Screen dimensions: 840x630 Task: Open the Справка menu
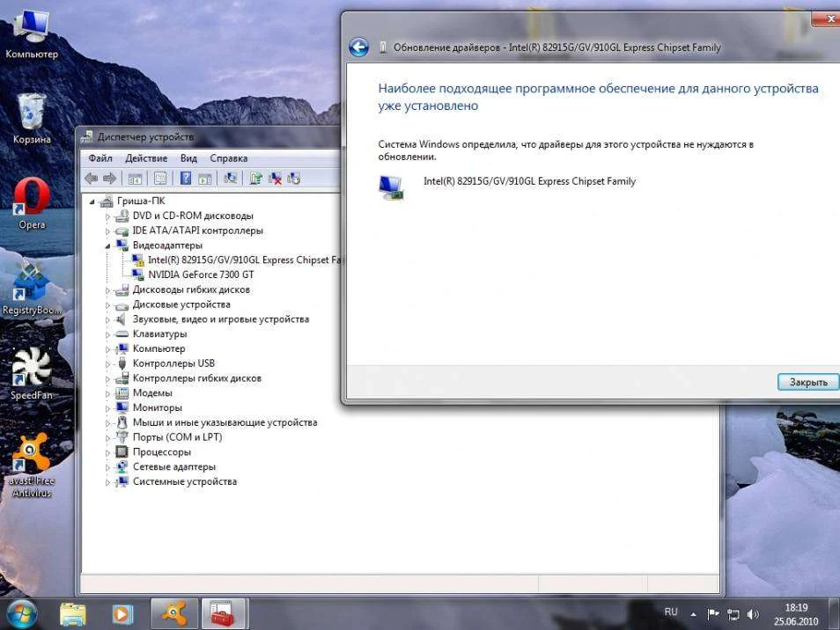[229, 158]
